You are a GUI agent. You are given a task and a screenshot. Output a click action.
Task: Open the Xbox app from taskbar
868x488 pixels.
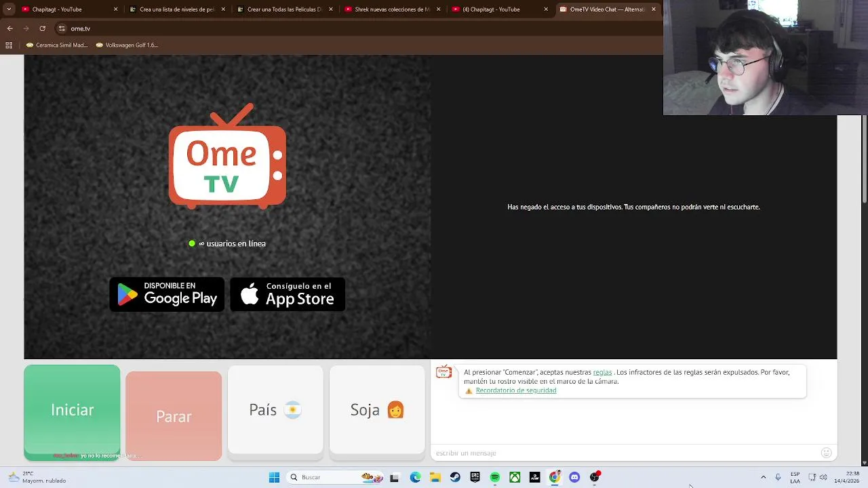point(515,477)
